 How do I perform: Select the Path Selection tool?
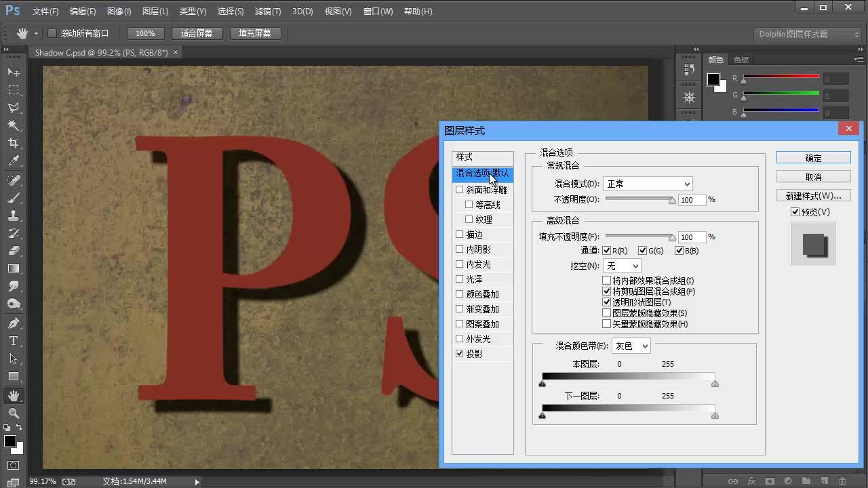14,359
